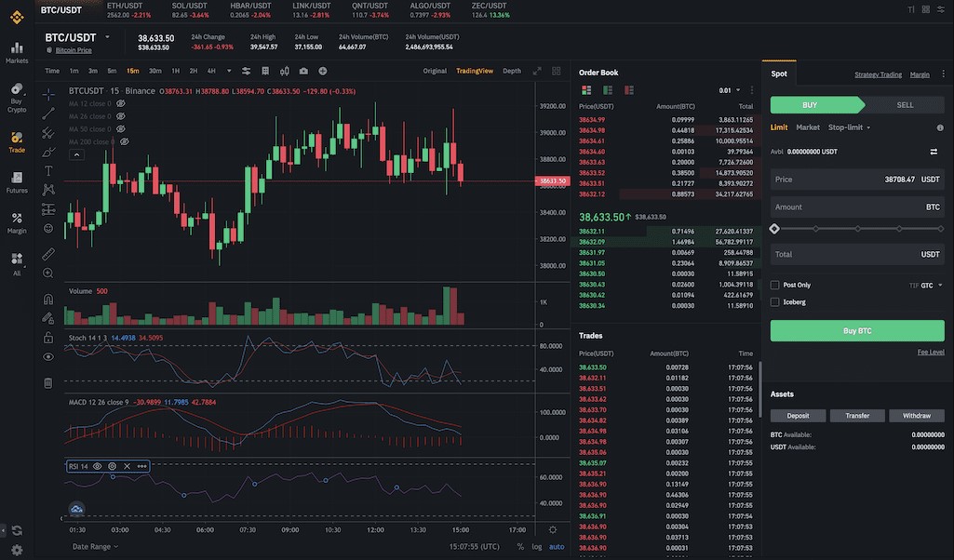Screen dimensions: 954x560
Task: Open Order Book 0.01 precision dropdown
Action: point(730,90)
